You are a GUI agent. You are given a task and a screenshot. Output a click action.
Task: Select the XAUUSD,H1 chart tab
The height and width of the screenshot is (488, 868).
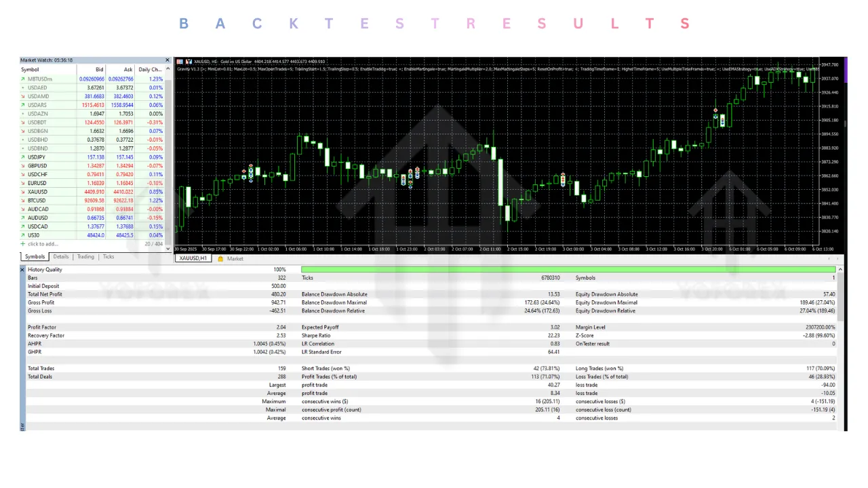click(x=193, y=259)
